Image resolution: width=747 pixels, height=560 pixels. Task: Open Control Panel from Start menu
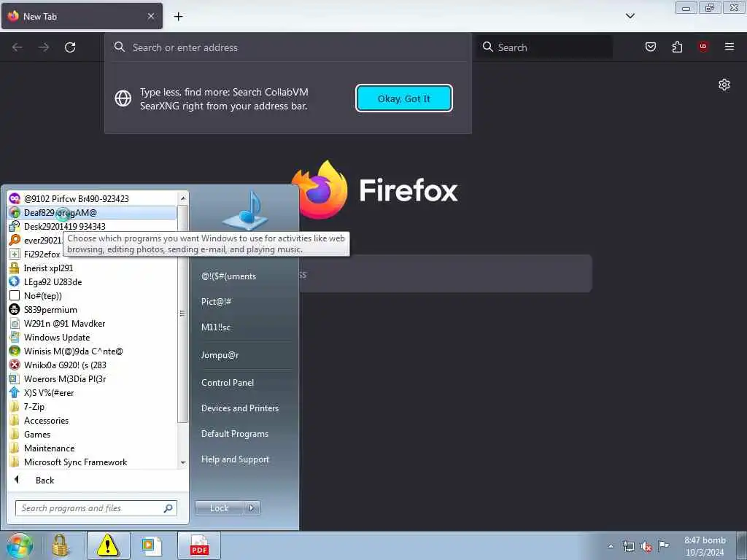point(228,382)
